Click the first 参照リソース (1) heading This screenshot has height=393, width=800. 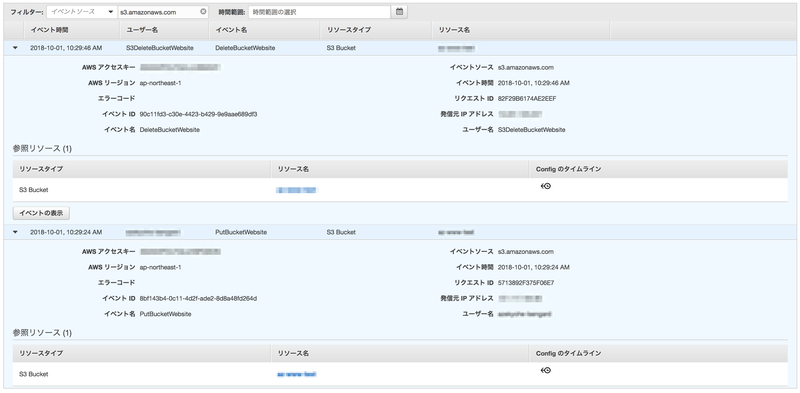click(x=42, y=149)
